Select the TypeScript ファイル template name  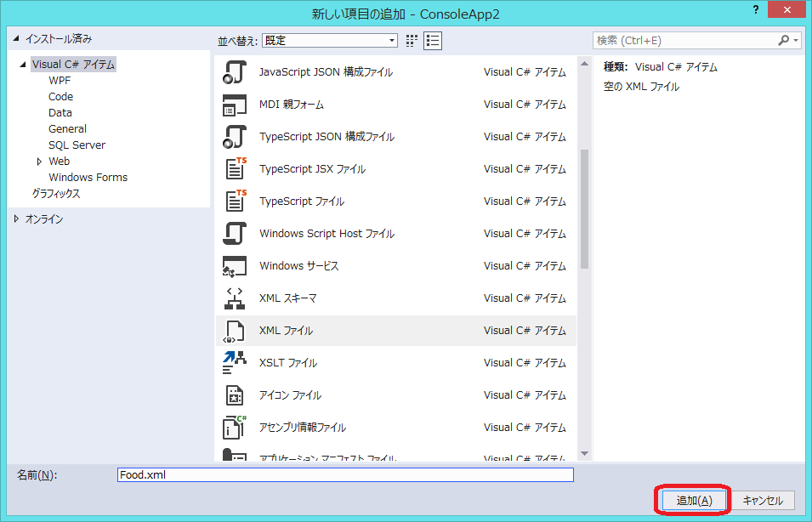302,201
